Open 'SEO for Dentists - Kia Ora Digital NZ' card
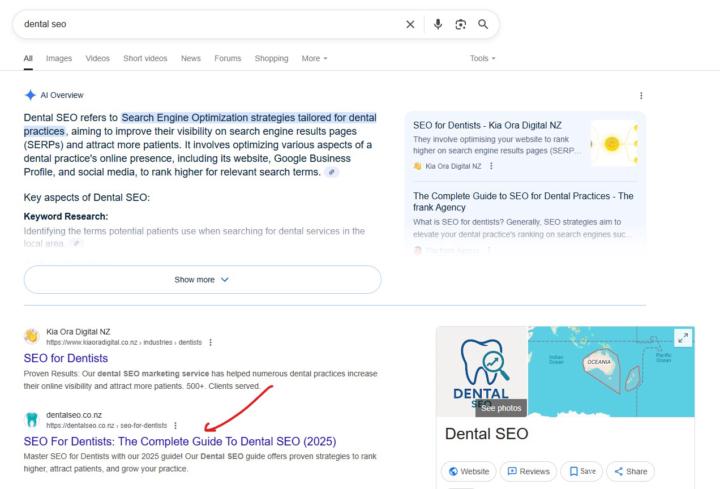The image size is (720, 489). point(487,125)
